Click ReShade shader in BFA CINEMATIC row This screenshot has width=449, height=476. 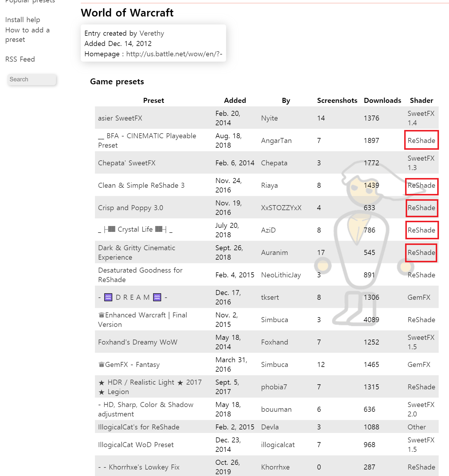(422, 141)
